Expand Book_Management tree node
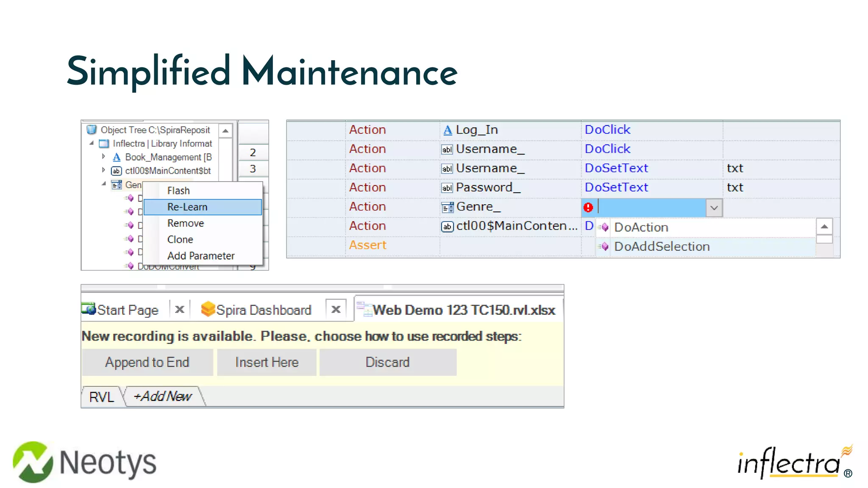Screen dimensions: 868x488 [104, 157]
